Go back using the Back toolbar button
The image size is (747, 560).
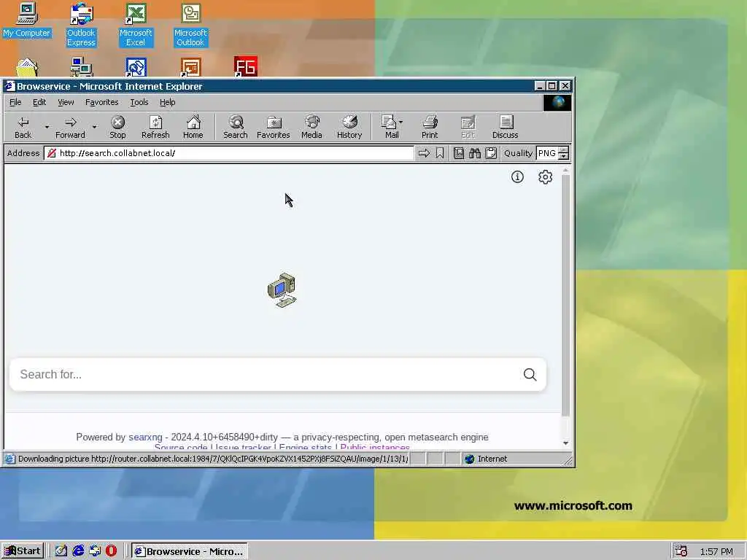23,127
